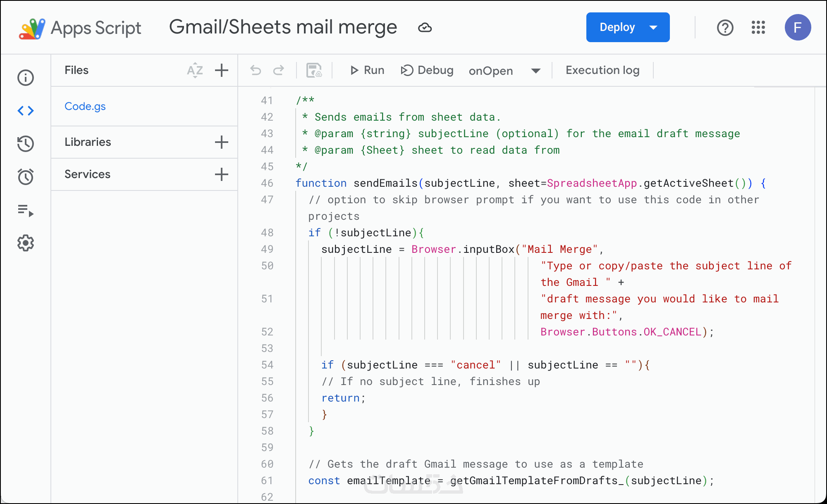Open Project Settings gear icon
Screen dimensions: 827x504
(x=26, y=243)
